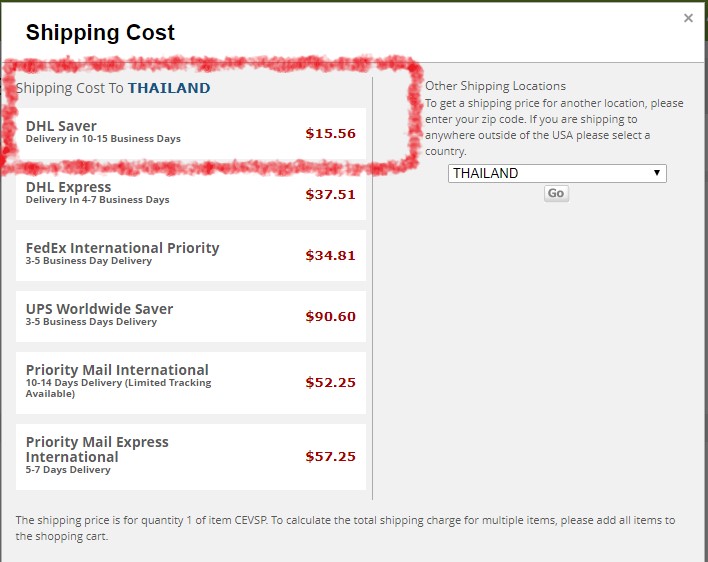Click the $34.81 FedEx price
The height and width of the screenshot is (562, 708).
click(331, 255)
